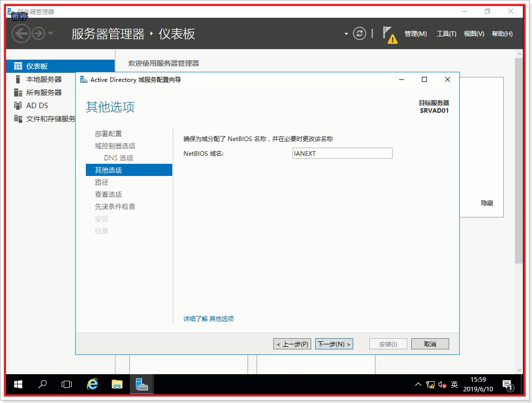
Task: Click the back navigation arrow in Server Manager
Action: [x=21, y=33]
